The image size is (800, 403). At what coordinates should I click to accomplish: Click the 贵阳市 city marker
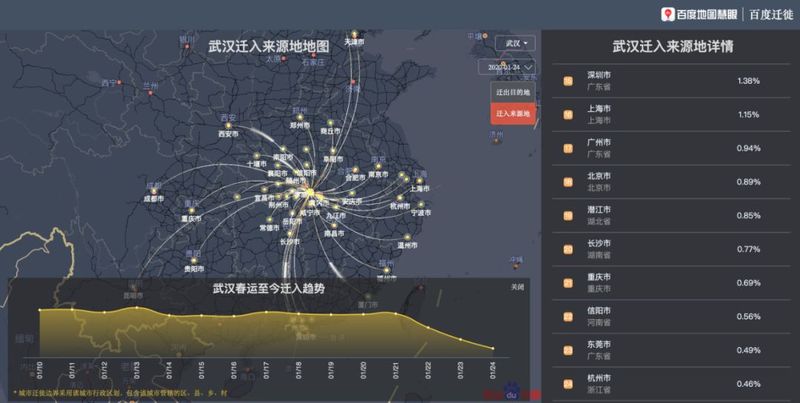click(x=194, y=261)
